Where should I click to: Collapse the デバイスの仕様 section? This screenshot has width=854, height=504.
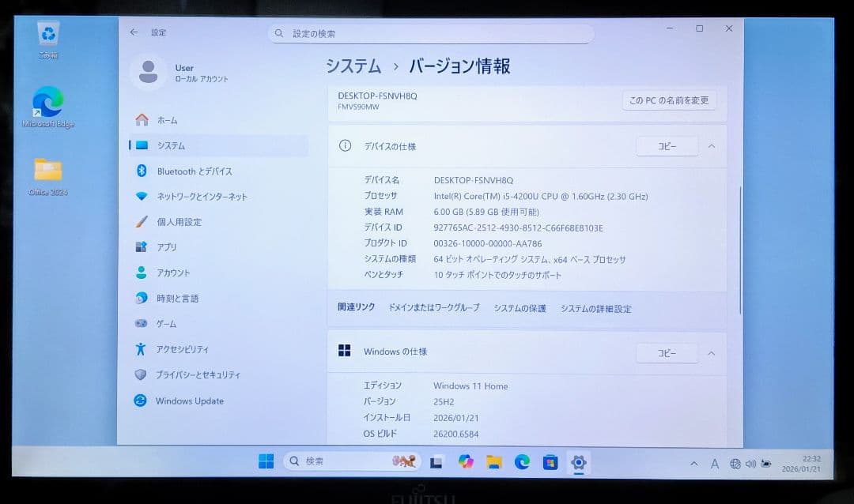(711, 145)
